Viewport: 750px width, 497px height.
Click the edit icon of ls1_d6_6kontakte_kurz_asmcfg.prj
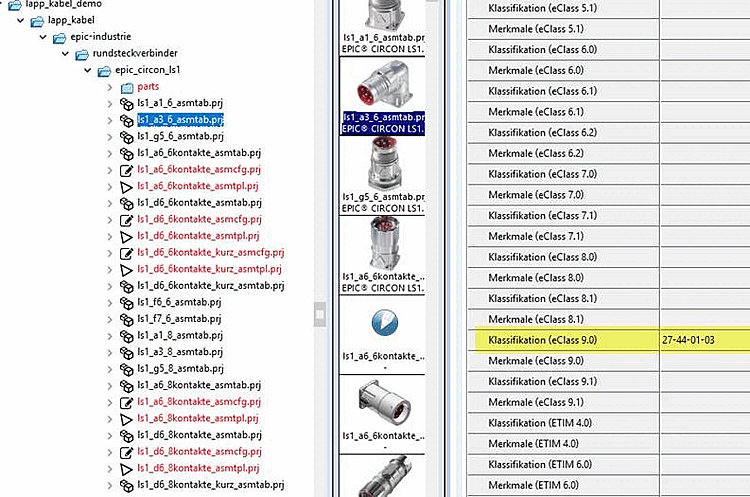[126, 253]
